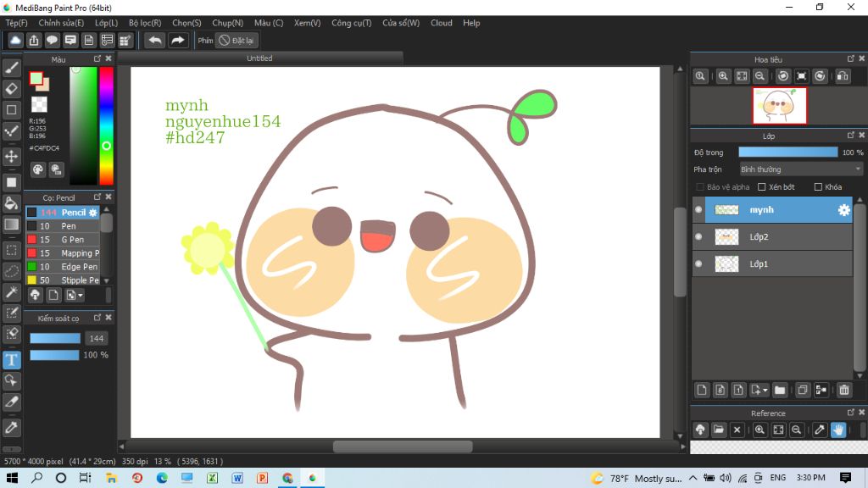868x488 pixels.
Task: Hide the mynh layer
Action: [x=698, y=210]
